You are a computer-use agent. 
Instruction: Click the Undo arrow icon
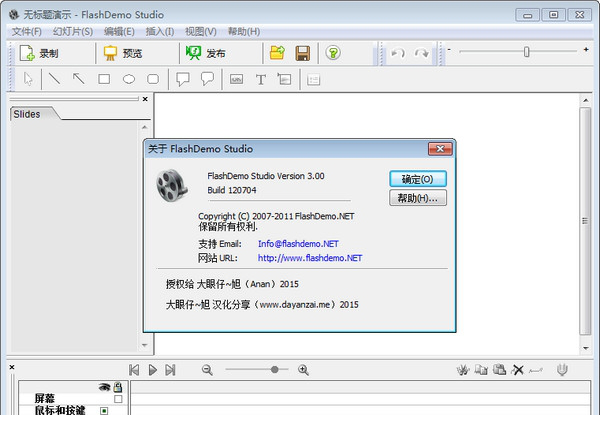pos(398,53)
